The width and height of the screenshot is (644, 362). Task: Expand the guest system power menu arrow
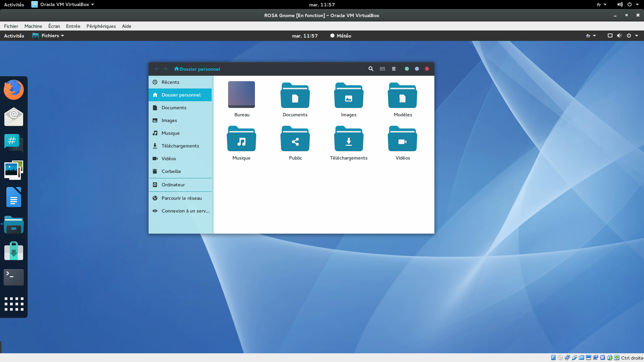(637, 36)
